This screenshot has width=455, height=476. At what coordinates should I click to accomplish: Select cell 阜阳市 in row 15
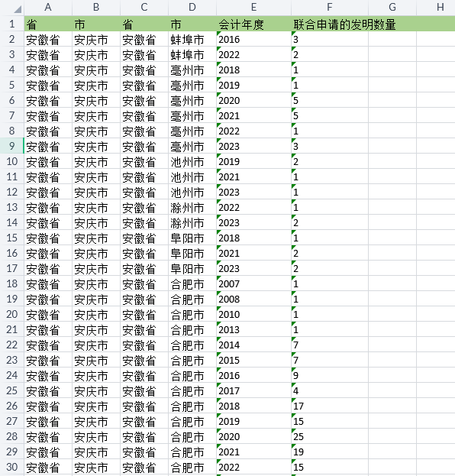tap(192, 238)
